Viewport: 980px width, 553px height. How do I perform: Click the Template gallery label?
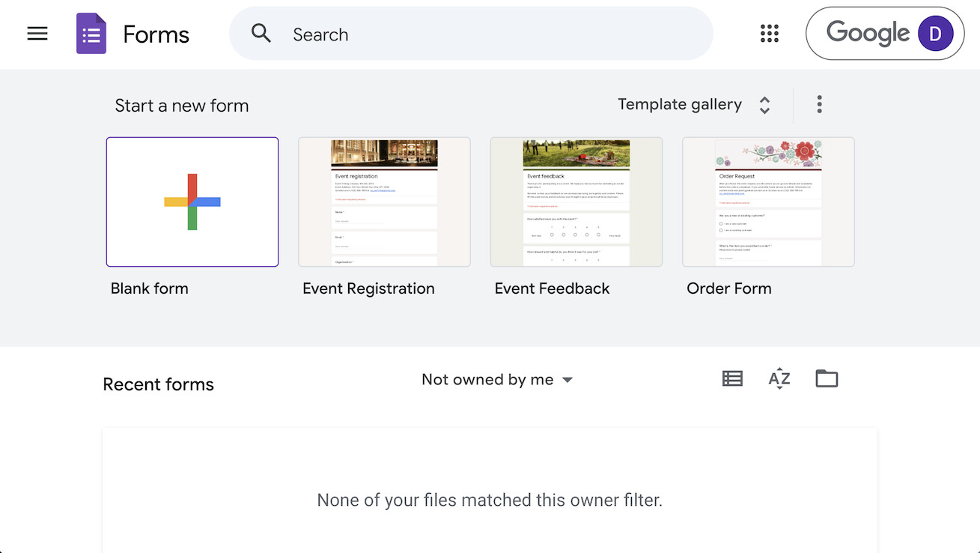[x=680, y=104]
